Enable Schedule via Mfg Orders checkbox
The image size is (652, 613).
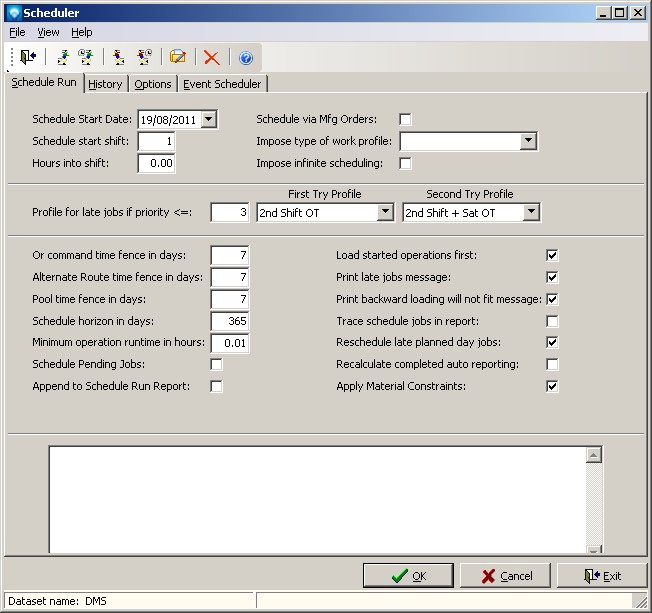coord(406,120)
